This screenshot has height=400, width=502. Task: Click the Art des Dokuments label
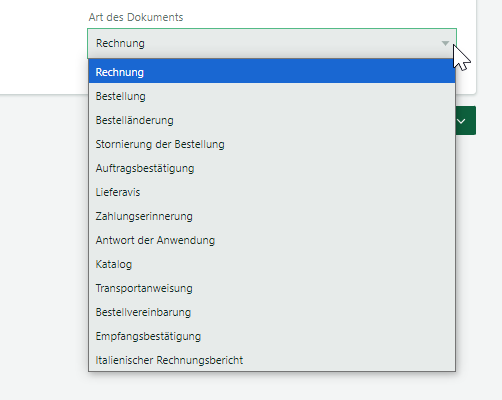click(136, 17)
